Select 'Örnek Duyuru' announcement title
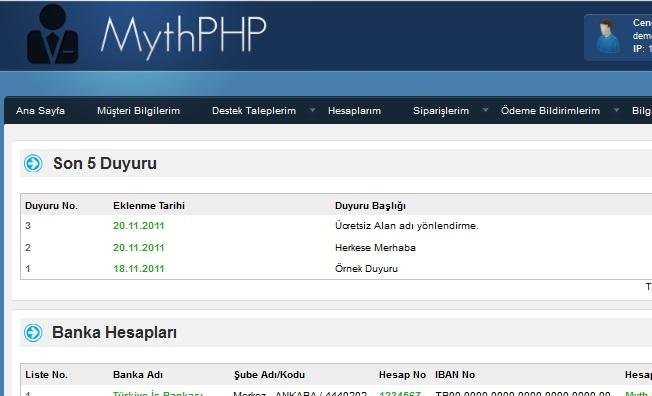This screenshot has width=652, height=396. click(366, 269)
